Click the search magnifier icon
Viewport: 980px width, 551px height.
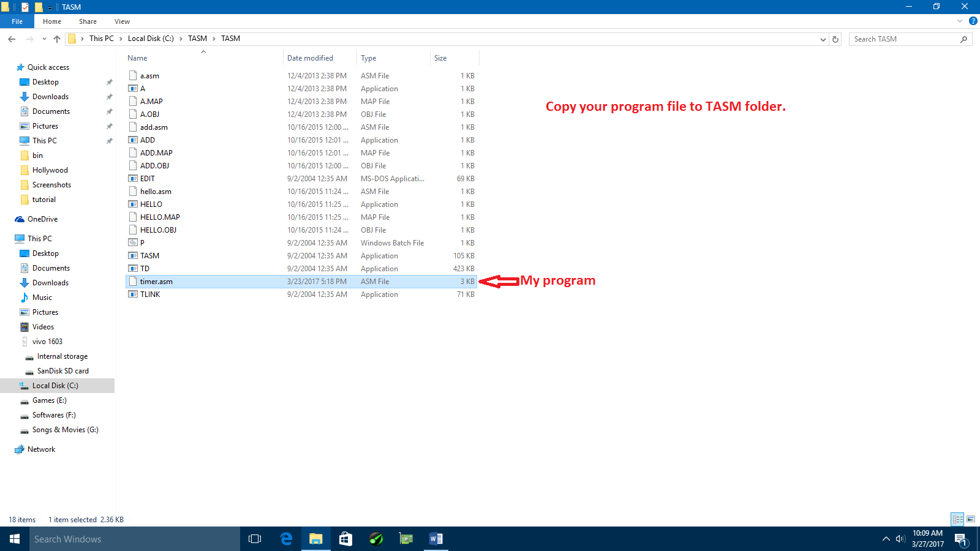[x=964, y=39]
